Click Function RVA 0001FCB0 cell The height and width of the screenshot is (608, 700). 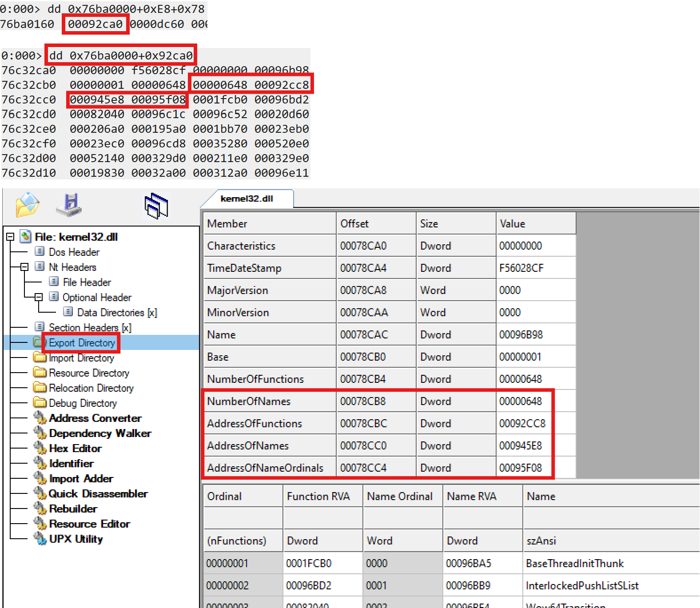click(323, 563)
